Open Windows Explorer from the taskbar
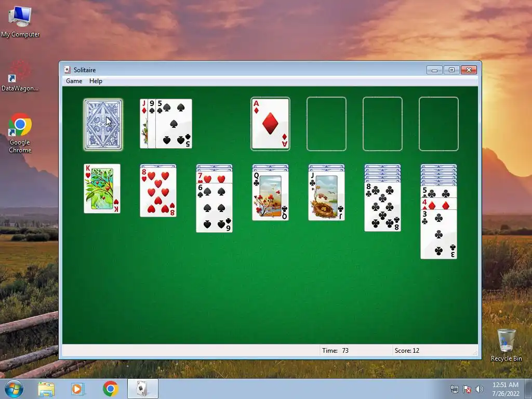 pyautogui.click(x=46, y=389)
